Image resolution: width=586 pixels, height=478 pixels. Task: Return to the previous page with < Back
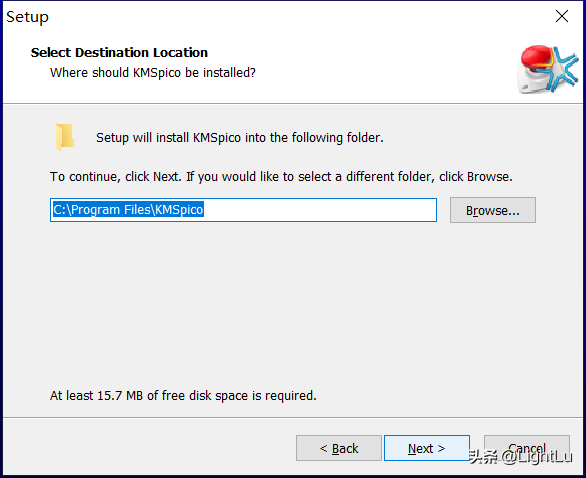point(339,448)
